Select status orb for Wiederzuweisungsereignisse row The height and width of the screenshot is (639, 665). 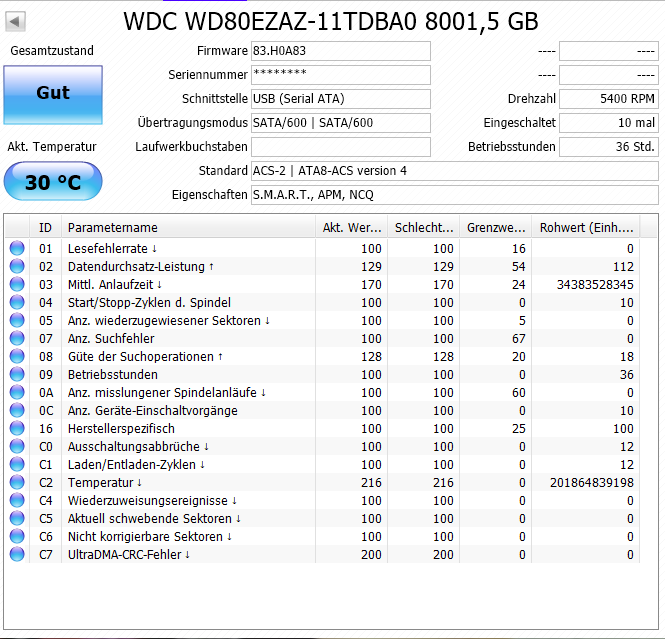tap(17, 500)
